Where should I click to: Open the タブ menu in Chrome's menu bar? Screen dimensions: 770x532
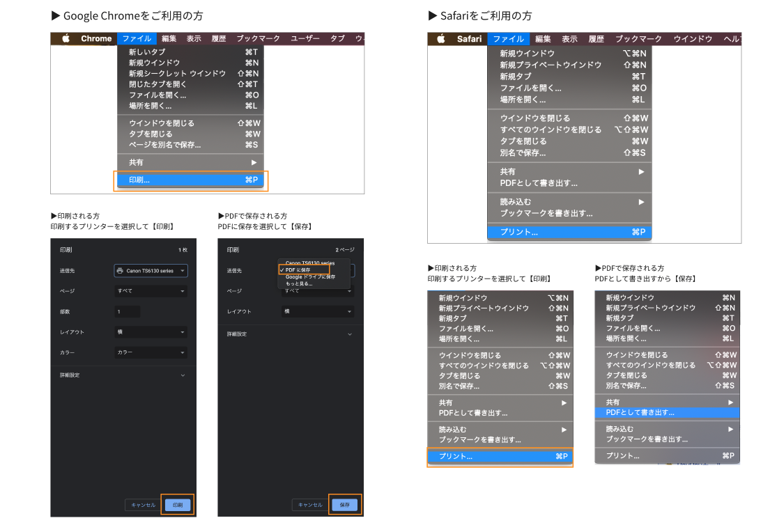pos(337,38)
